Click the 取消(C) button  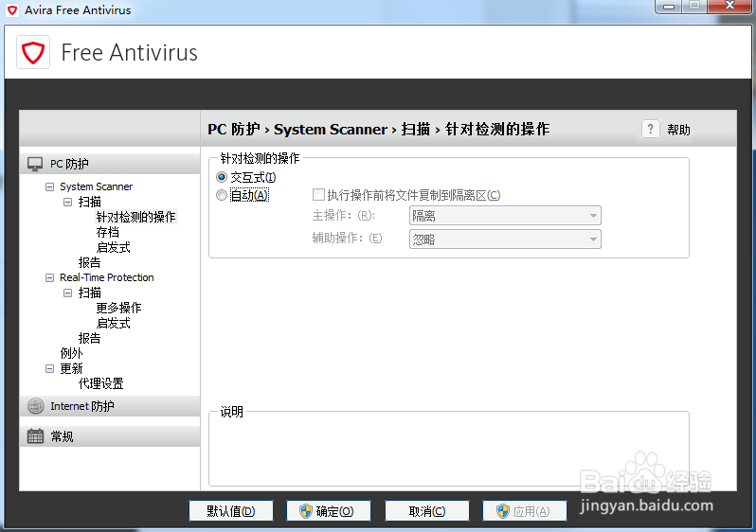[427, 511]
